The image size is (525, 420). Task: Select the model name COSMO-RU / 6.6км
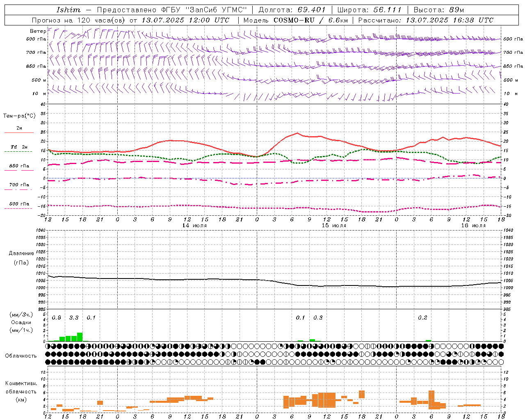point(311,20)
